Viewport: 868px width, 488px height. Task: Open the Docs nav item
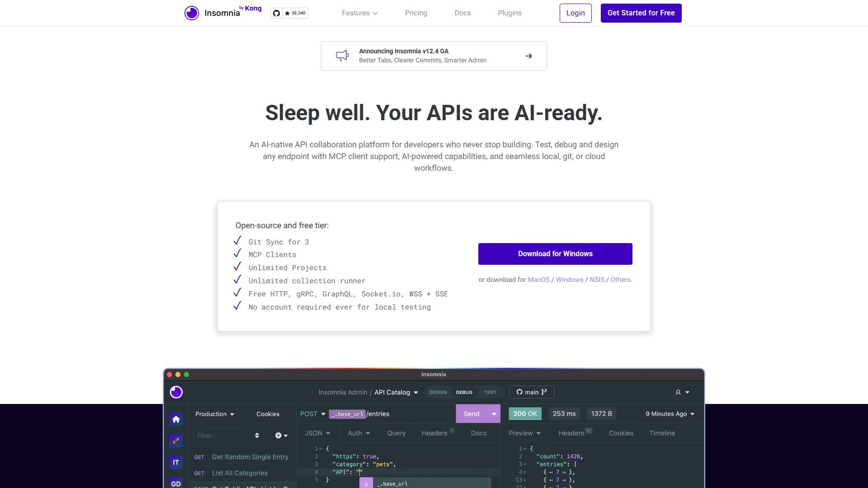[462, 13]
